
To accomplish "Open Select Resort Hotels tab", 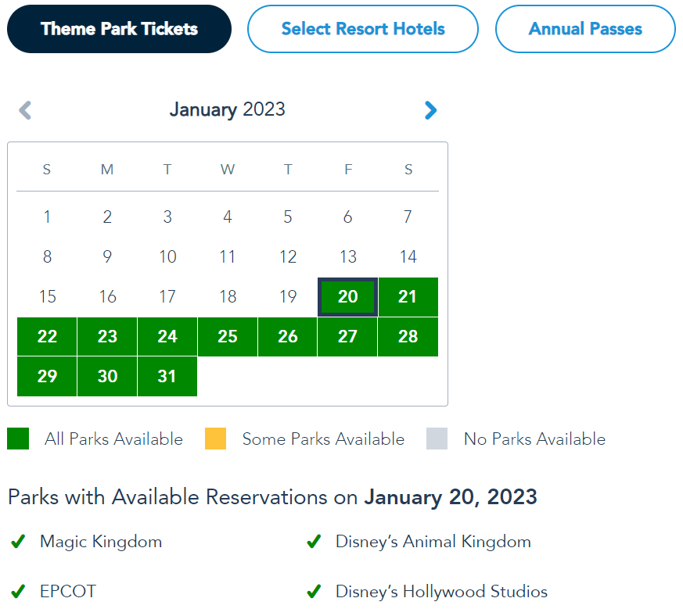I will click(363, 29).
